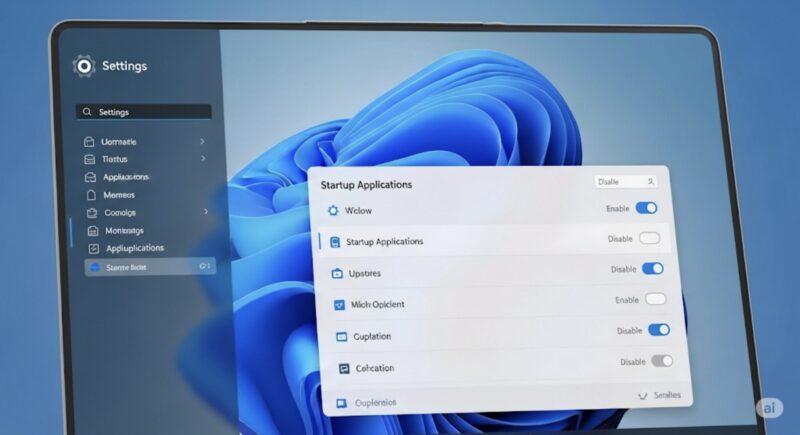Click the Cuplation row label

click(x=372, y=337)
